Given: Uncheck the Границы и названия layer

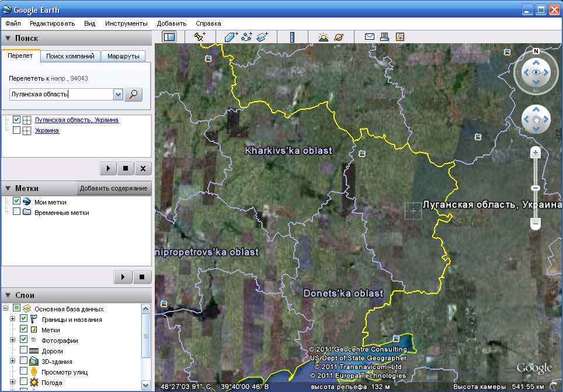Looking at the screenshot, I should [x=24, y=318].
